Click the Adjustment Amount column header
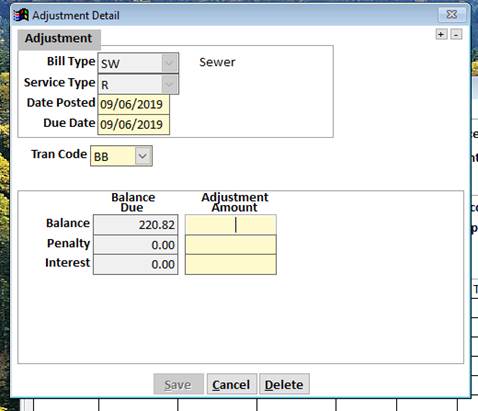The width and height of the screenshot is (478, 411). (x=235, y=202)
